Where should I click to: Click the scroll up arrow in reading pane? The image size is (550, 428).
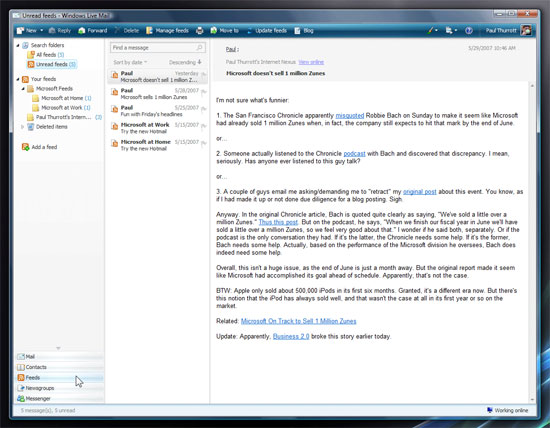coord(532,86)
